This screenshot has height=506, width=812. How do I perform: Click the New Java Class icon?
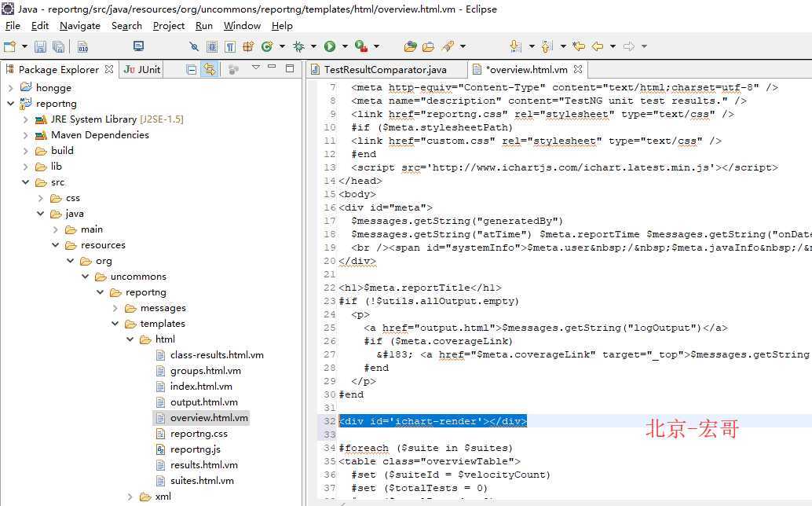[x=267, y=46]
